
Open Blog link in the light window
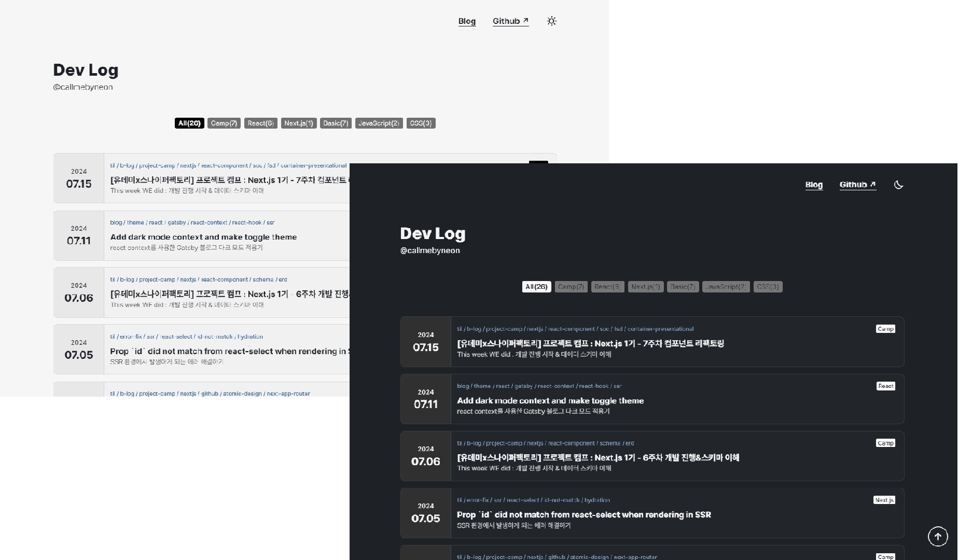point(467,21)
